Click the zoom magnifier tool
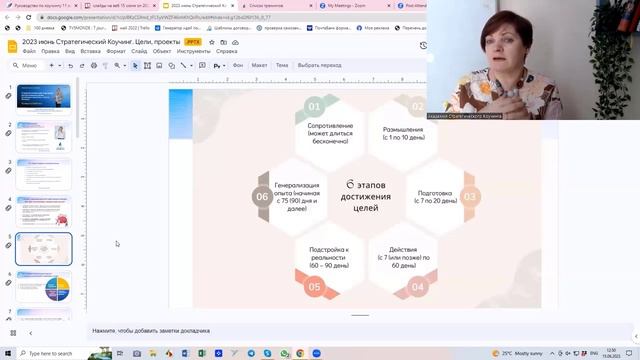Viewport: 640px width, 360px height. (x=117, y=65)
